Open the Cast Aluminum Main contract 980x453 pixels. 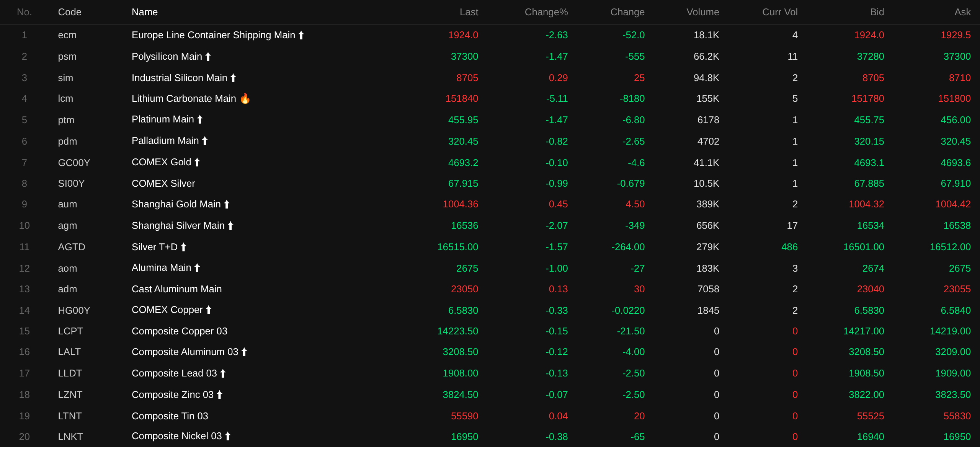point(490,289)
